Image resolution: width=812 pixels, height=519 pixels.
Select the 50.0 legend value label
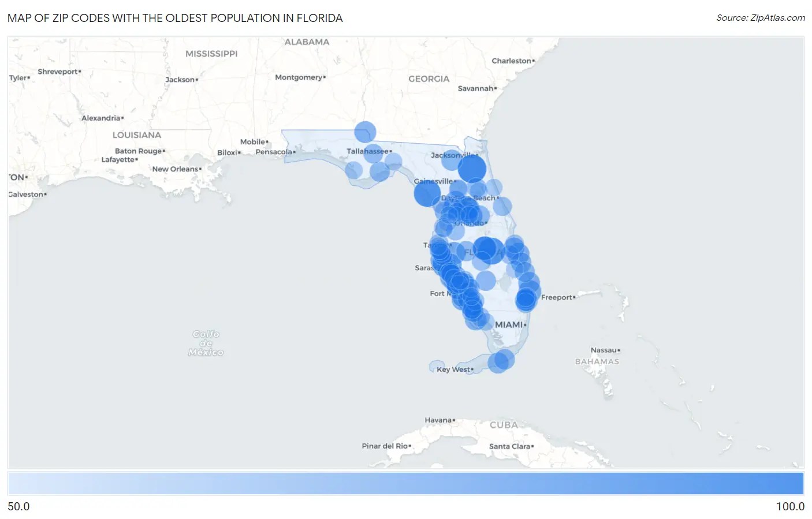tap(18, 506)
